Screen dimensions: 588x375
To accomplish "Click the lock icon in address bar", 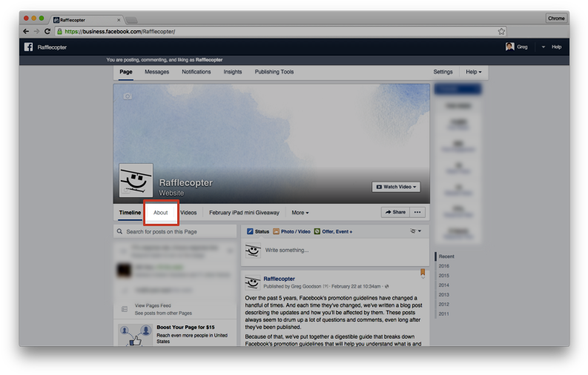I will click(59, 31).
